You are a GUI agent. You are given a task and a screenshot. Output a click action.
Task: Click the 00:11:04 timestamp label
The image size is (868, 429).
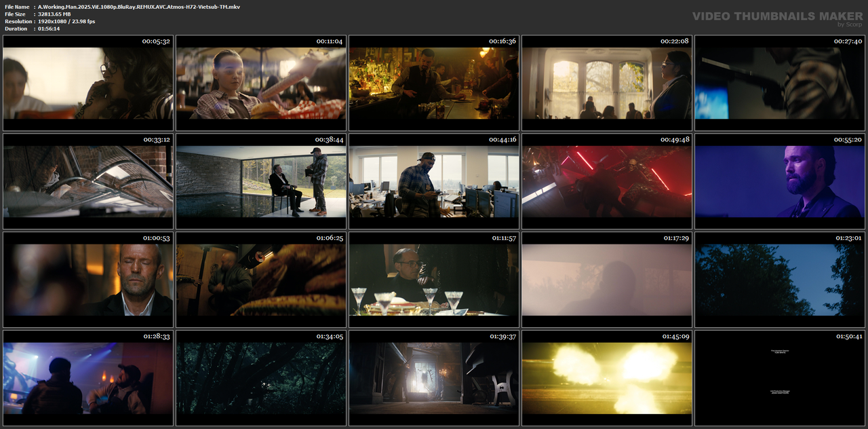(330, 41)
